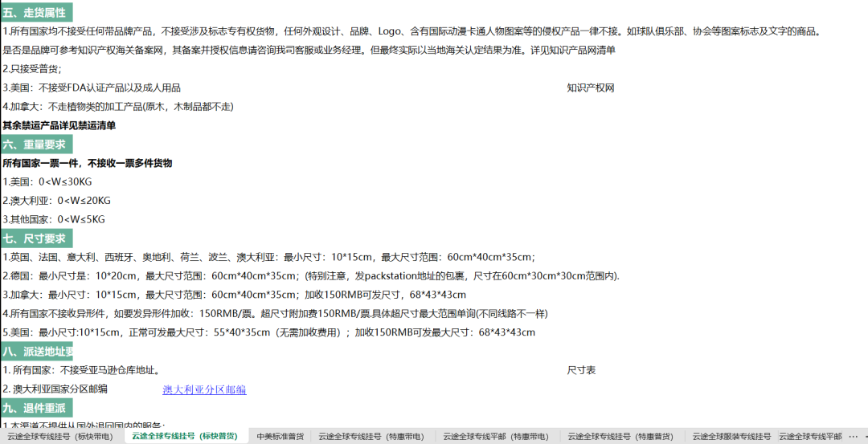The image size is (868, 444).
Task: Switch to 云途全球专线挂号（特惠带电） sheet tab
Action: click(372, 436)
